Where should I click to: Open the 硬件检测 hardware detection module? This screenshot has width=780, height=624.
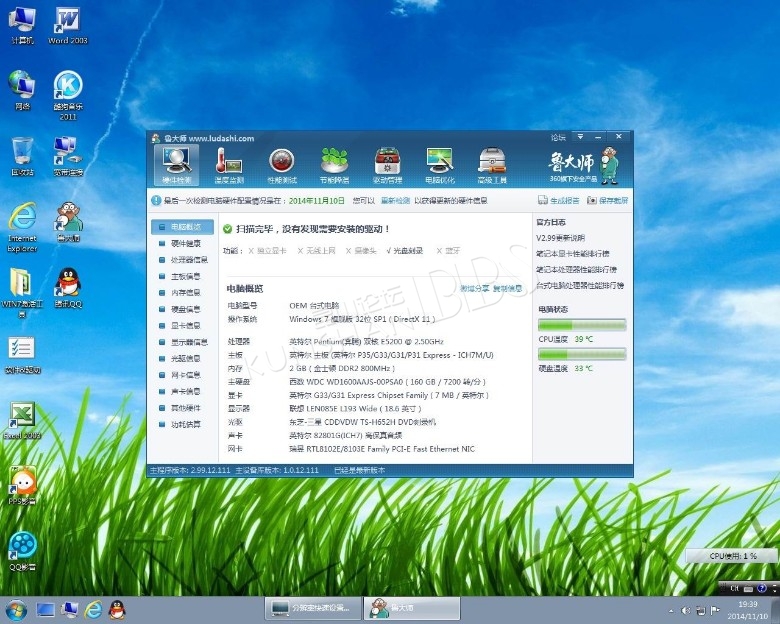point(176,166)
